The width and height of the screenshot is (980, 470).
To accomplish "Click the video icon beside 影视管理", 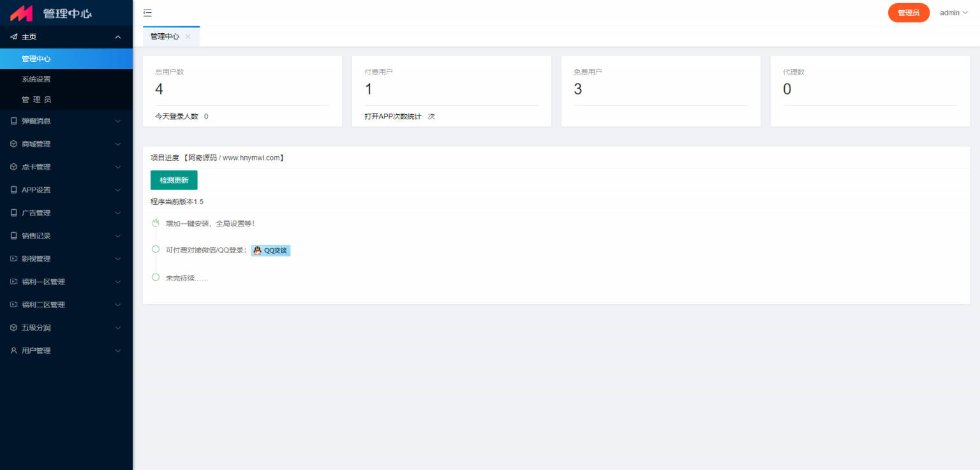I will click(13, 259).
